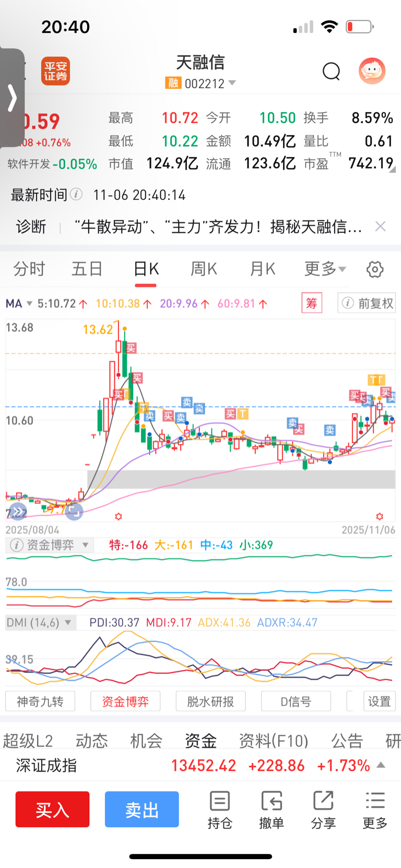Open the 资料(F10) tab
The image size is (401, 868).
(x=274, y=741)
